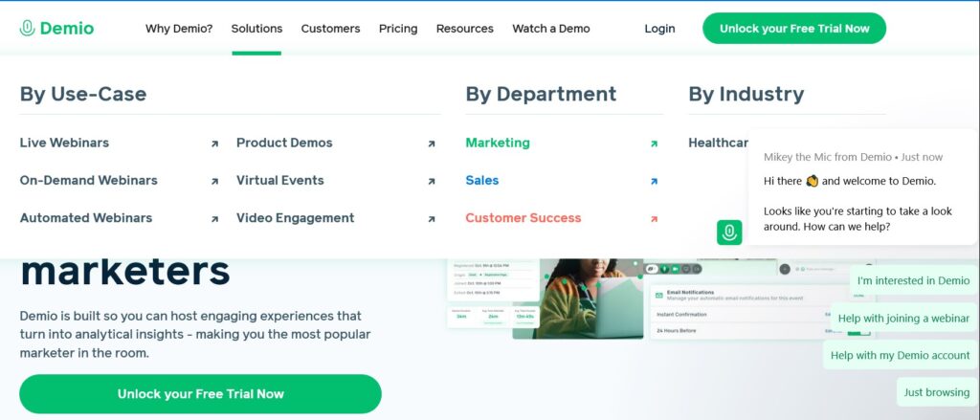Open the Solutions menu
Viewport: 980px width, 420px height.
pos(256,28)
